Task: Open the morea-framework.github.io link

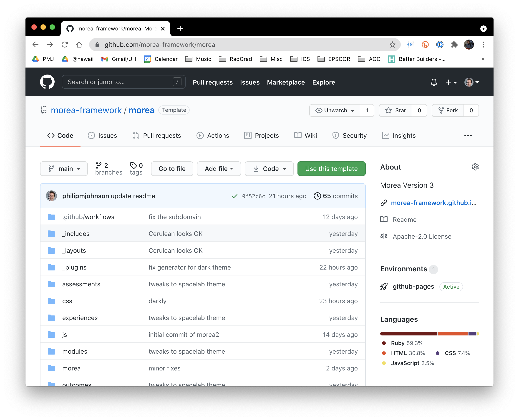Action: tap(433, 203)
